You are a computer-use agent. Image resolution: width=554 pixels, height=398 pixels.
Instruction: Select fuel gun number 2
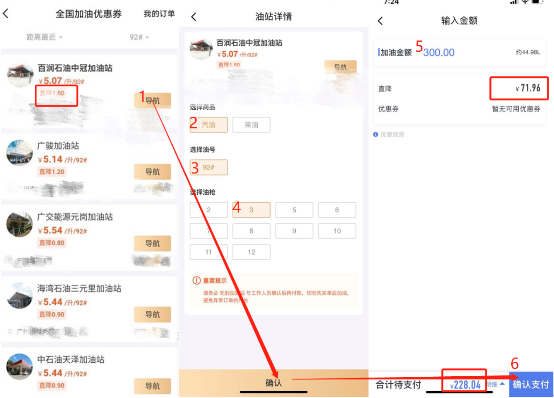pos(208,210)
